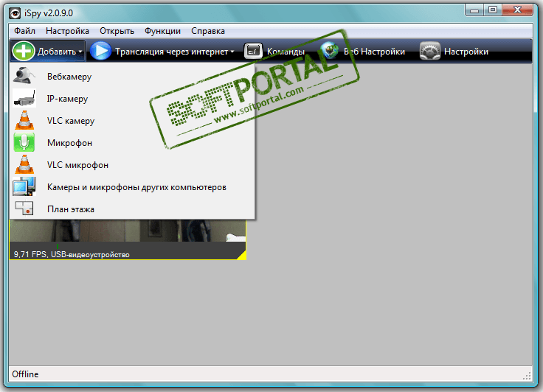Open the Справка menu
This screenshot has height=392, width=543.
[208, 31]
